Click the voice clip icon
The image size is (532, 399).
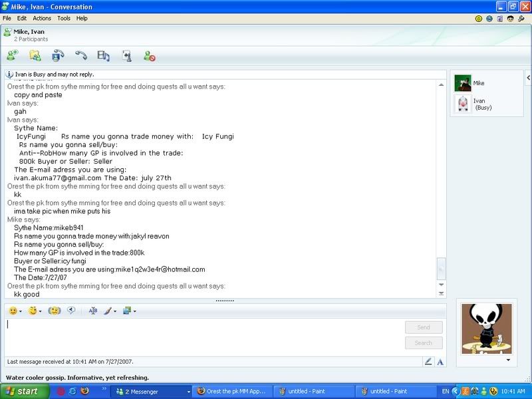[x=71, y=311]
